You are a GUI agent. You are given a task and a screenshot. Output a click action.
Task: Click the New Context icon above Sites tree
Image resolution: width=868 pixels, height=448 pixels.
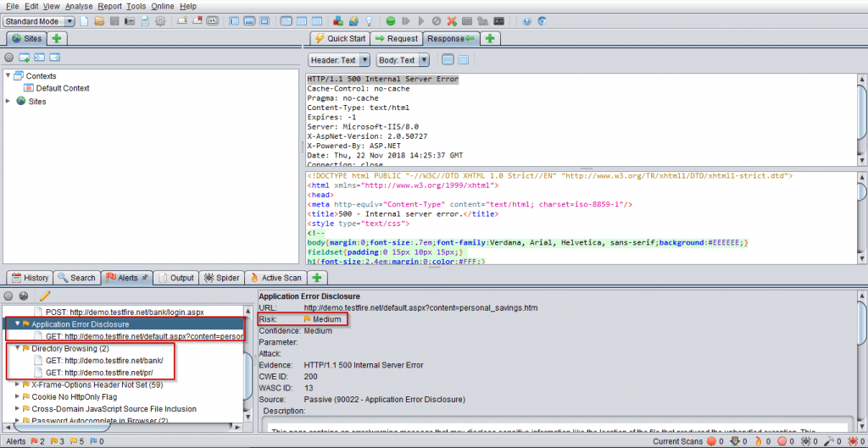(24, 58)
